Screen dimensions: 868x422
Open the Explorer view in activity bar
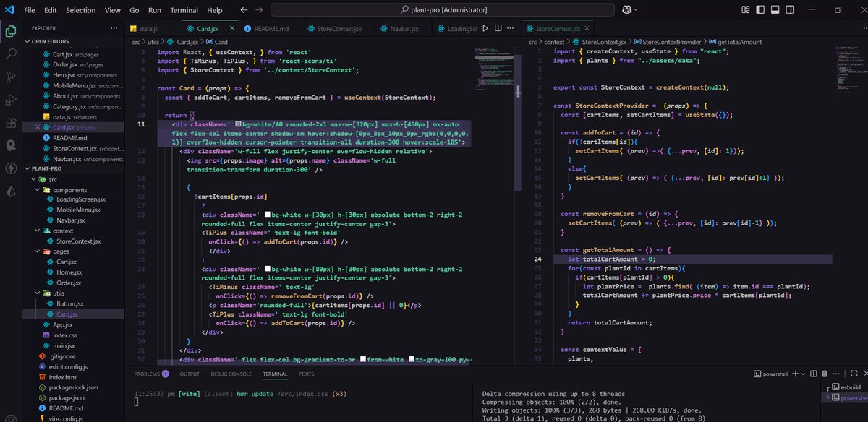[11, 31]
